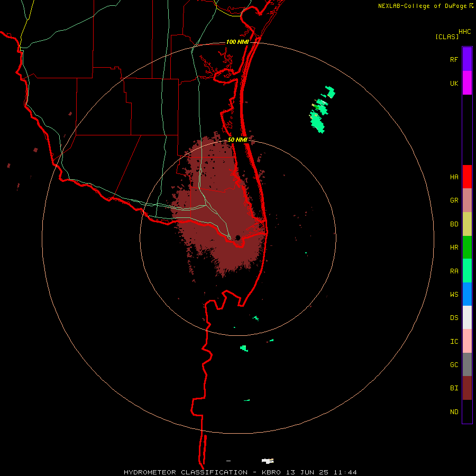The width and height of the screenshot is (476, 476).
Task: Click the DS legend label
Action: click(454, 318)
